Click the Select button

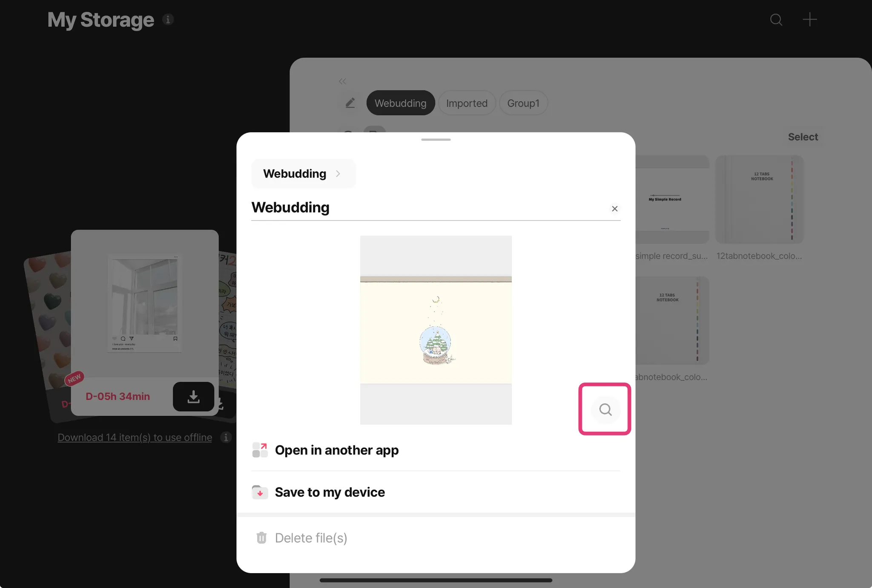point(803,137)
